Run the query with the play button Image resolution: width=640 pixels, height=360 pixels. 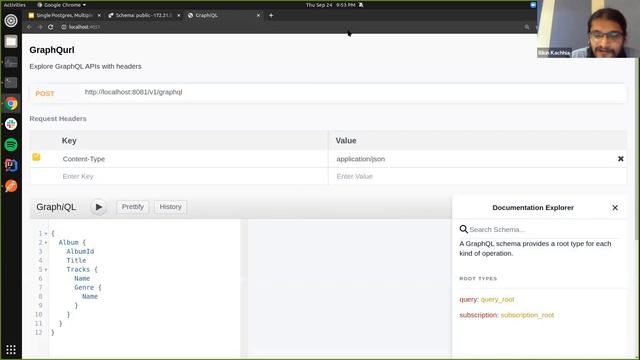(x=98, y=207)
